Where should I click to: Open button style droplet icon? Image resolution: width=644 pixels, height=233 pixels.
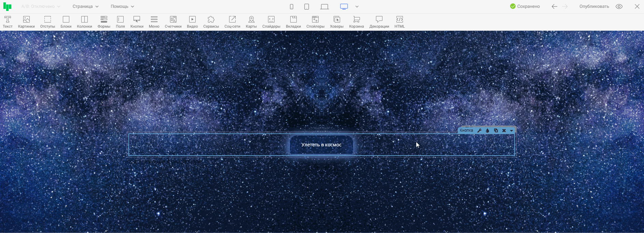(x=488, y=131)
